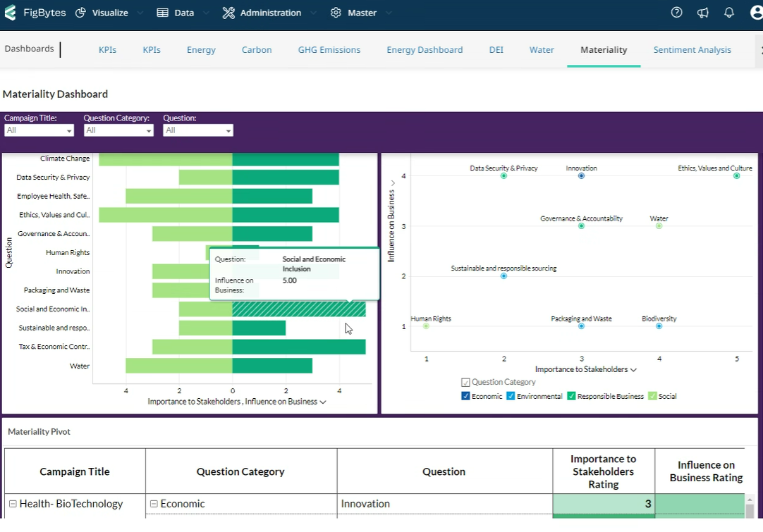763x532 pixels.
Task: Toggle the Economic legend checkbox
Action: click(465, 396)
